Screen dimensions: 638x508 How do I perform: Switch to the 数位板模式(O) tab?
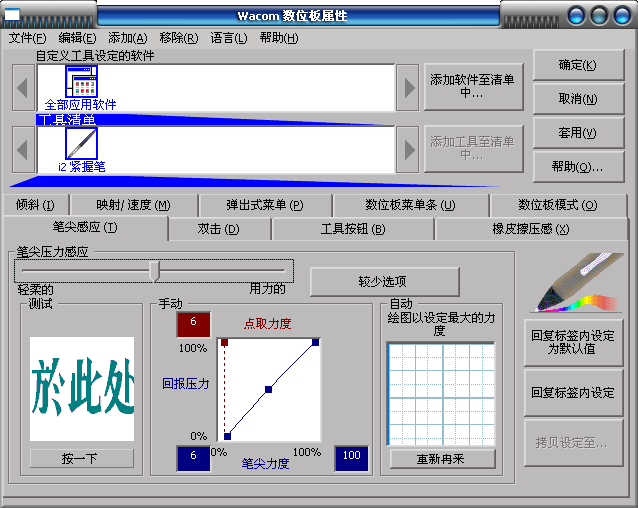click(557, 205)
